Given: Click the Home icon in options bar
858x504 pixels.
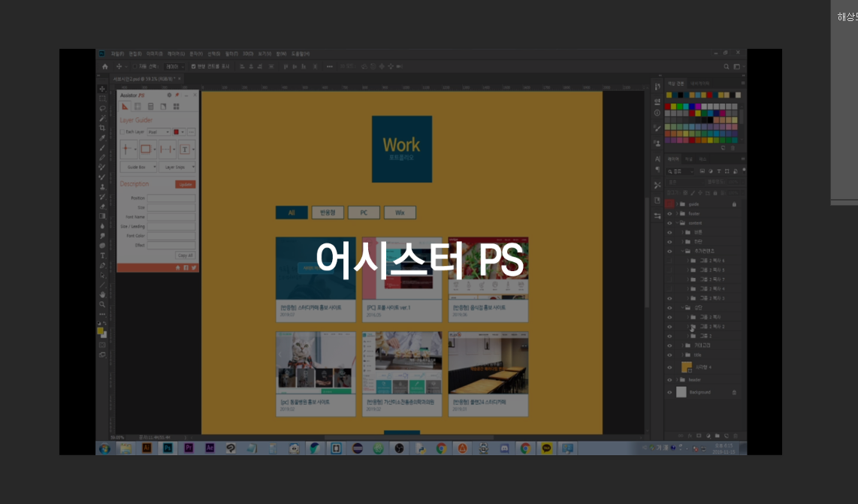Looking at the screenshot, I should tap(105, 67).
